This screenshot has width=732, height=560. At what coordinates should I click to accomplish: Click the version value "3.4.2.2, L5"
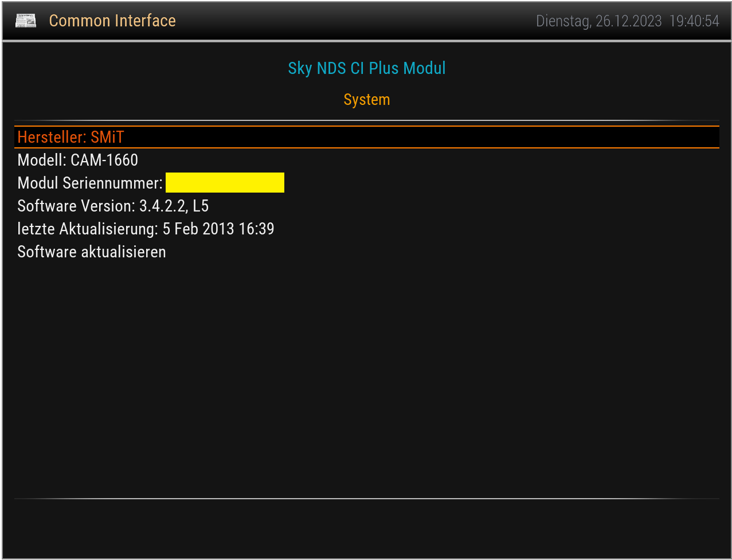tap(174, 206)
